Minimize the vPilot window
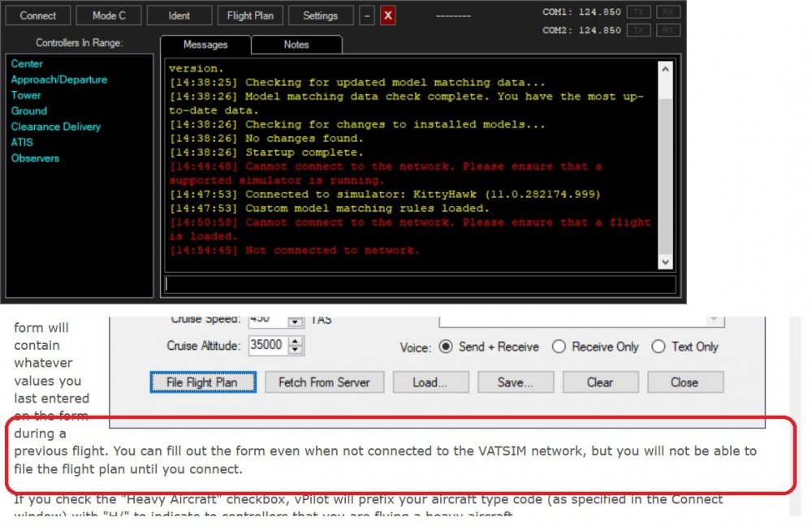Image resolution: width=812 pixels, height=526 pixels. click(368, 15)
